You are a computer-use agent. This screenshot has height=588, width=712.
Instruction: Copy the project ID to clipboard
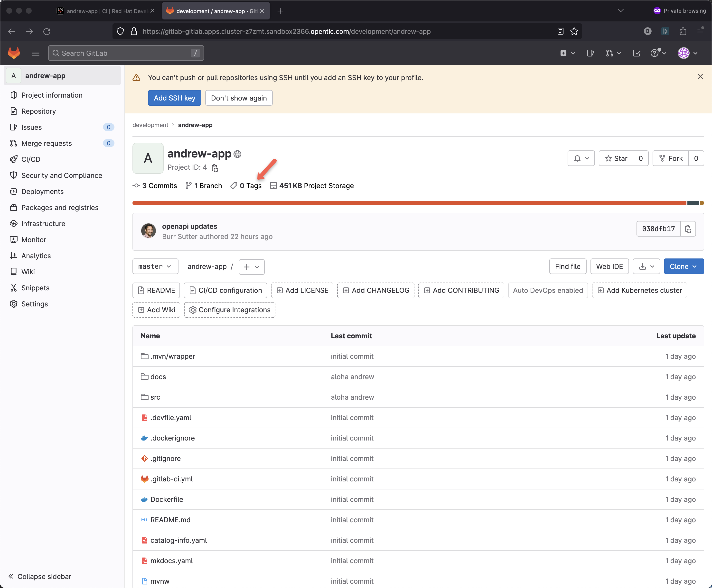(215, 168)
